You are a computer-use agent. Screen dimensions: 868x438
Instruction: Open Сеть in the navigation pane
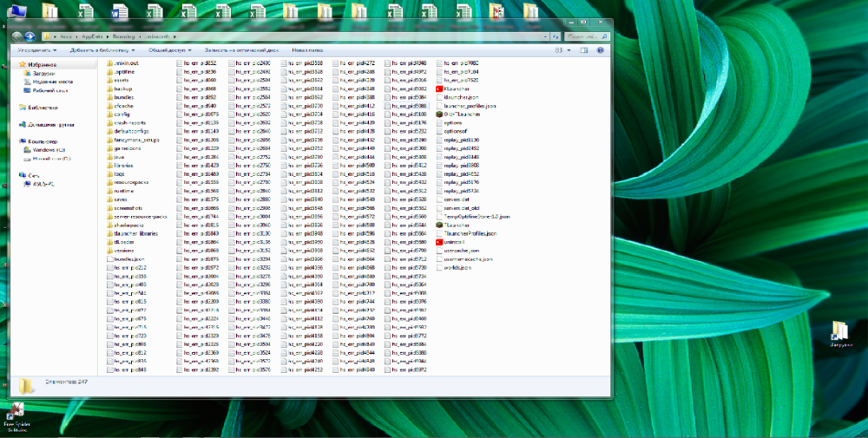(x=33, y=175)
